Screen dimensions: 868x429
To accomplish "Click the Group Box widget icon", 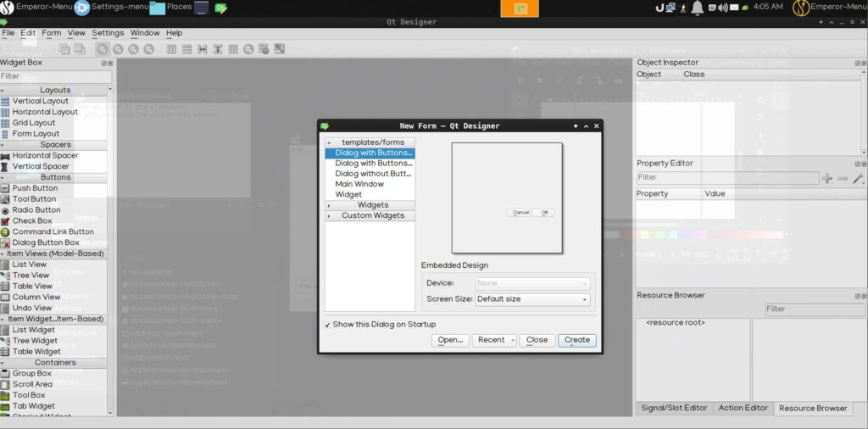I will pyautogui.click(x=5, y=374).
